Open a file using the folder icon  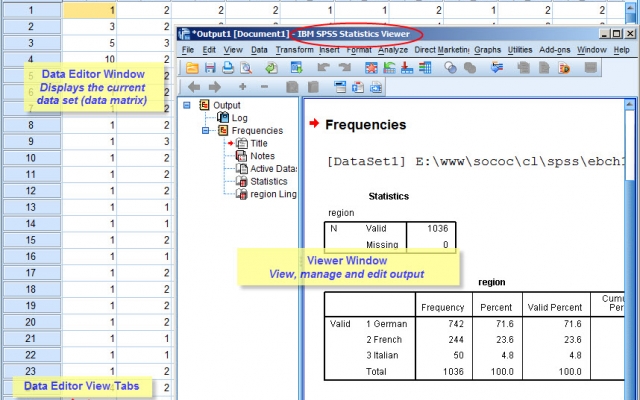192,67
